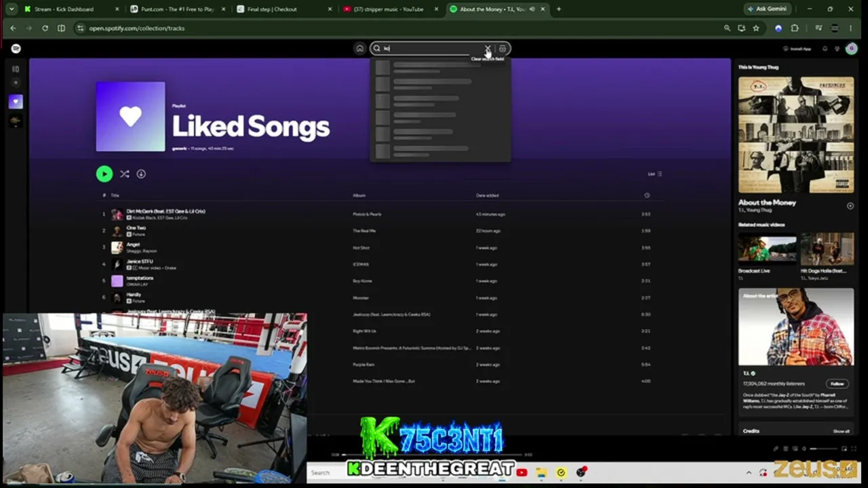This screenshot has width=868, height=488.
Task: Select the Dirt McGerk track title
Action: click(165, 211)
